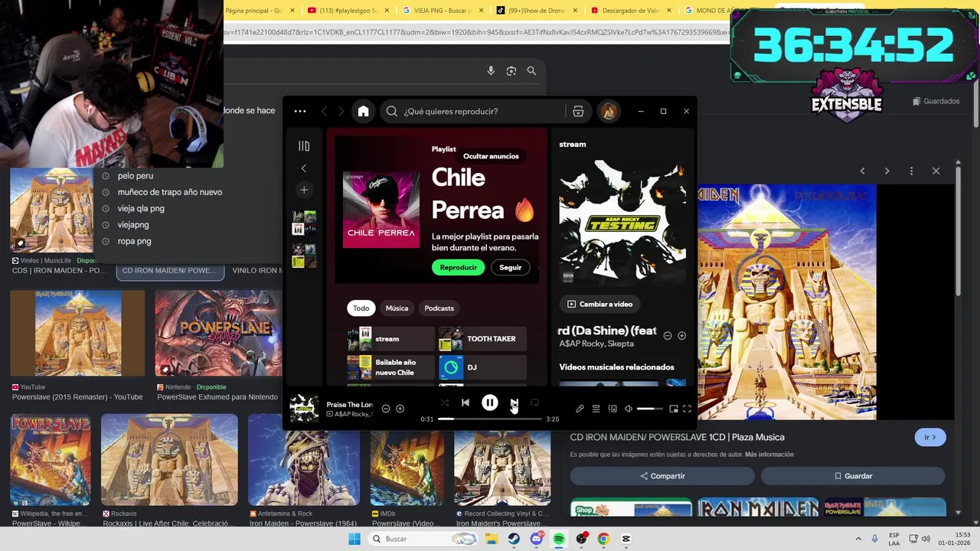Click Chile Perrea playlist cover
Viewport: 980px width, 551px height.
(381, 210)
